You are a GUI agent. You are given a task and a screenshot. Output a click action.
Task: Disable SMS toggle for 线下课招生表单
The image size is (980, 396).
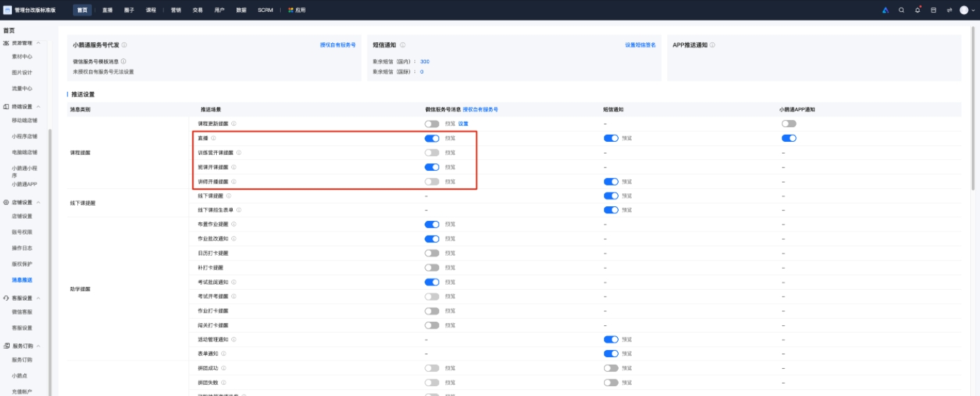pyautogui.click(x=611, y=210)
